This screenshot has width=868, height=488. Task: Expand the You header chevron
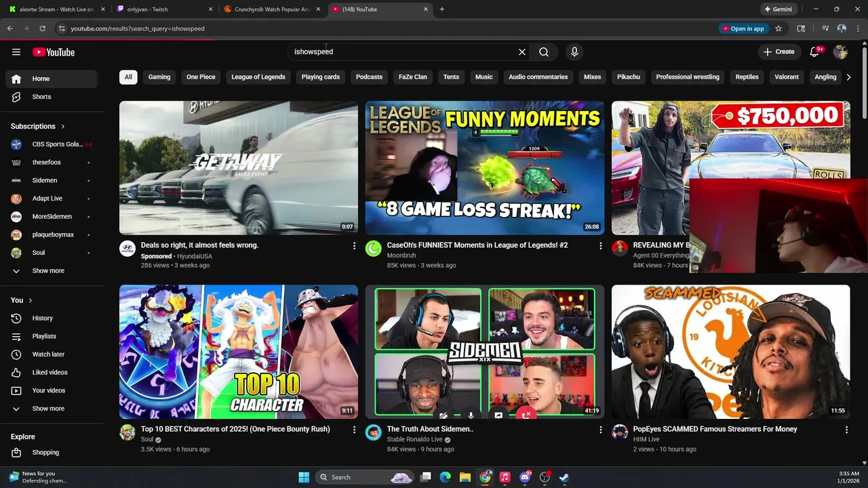pyautogui.click(x=30, y=300)
